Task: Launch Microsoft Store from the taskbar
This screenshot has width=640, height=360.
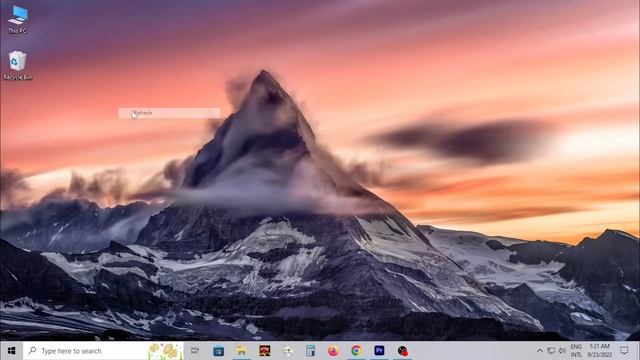Action: coord(218,351)
